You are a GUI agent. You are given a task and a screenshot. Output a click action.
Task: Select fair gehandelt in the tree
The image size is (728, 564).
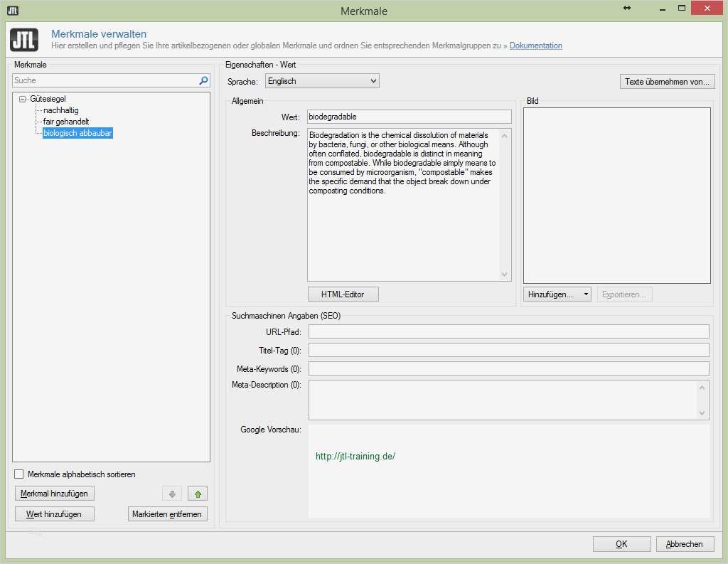(x=66, y=122)
